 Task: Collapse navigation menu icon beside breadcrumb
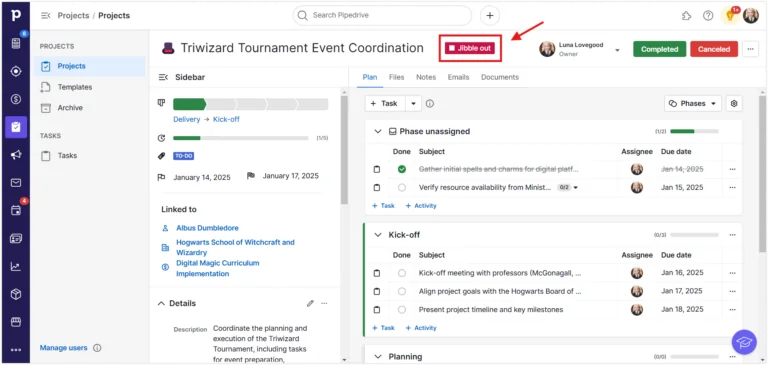46,16
